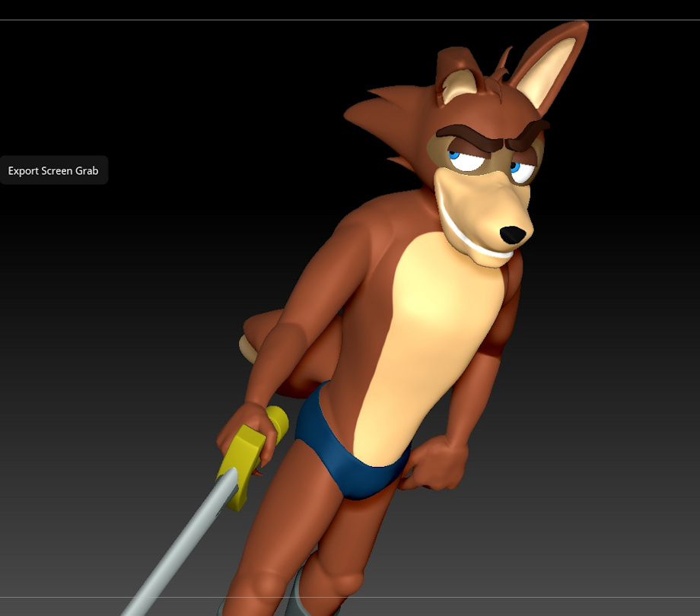Select the spiky hair behind the head
Screen dimensions: 700x616
[384, 120]
